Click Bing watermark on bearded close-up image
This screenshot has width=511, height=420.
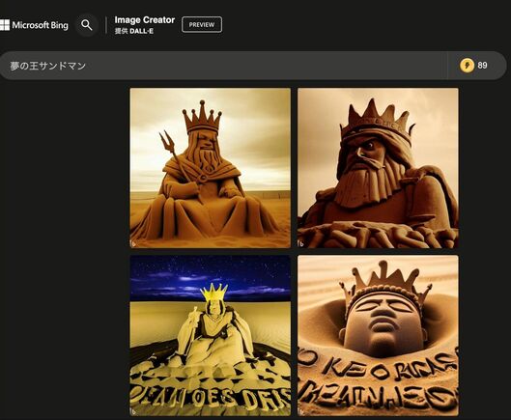click(x=300, y=243)
